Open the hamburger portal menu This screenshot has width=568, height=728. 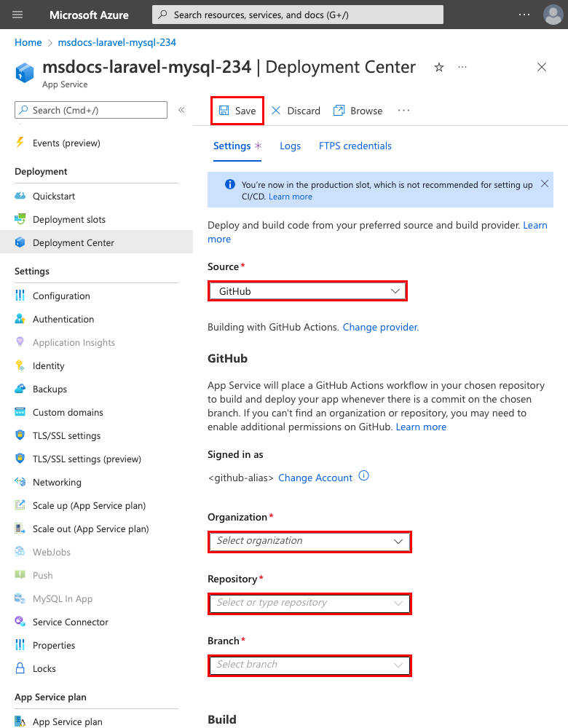point(18,15)
